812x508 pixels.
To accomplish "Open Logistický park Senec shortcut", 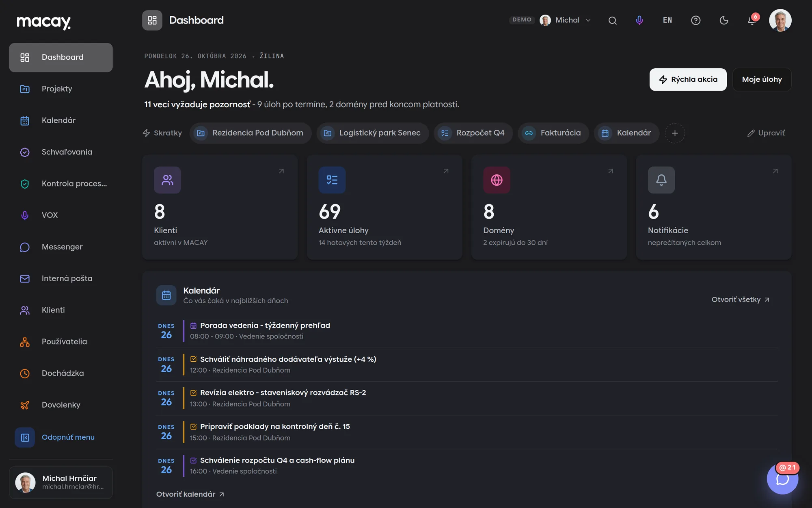I will (x=373, y=133).
